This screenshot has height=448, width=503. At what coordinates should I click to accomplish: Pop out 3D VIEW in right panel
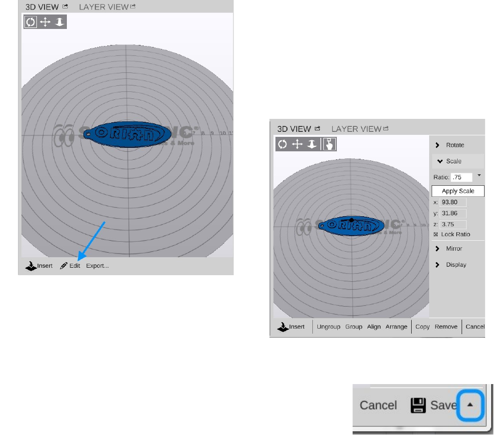[x=317, y=128]
